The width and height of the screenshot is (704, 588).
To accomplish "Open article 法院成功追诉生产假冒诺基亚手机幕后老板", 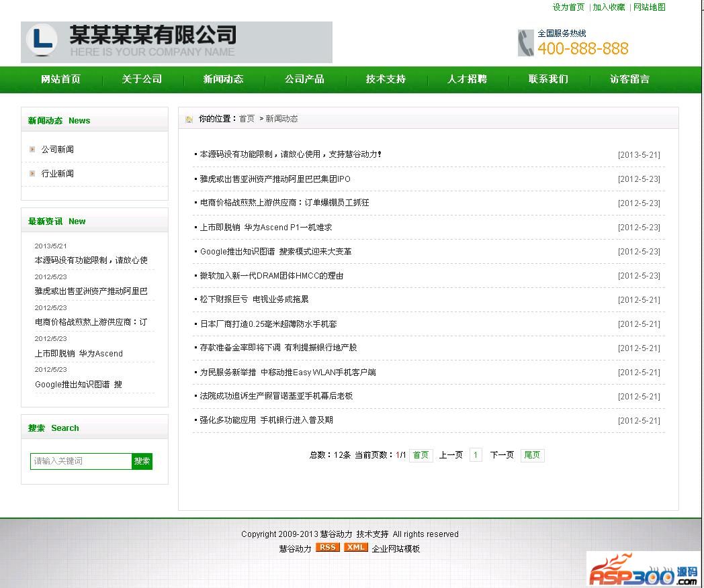I will pyautogui.click(x=276, y=397).
